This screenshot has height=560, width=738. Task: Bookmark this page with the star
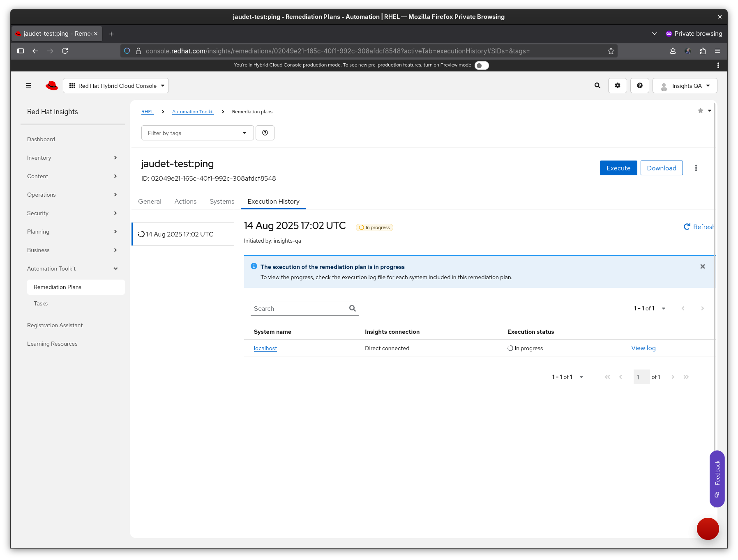coord(611,51)
